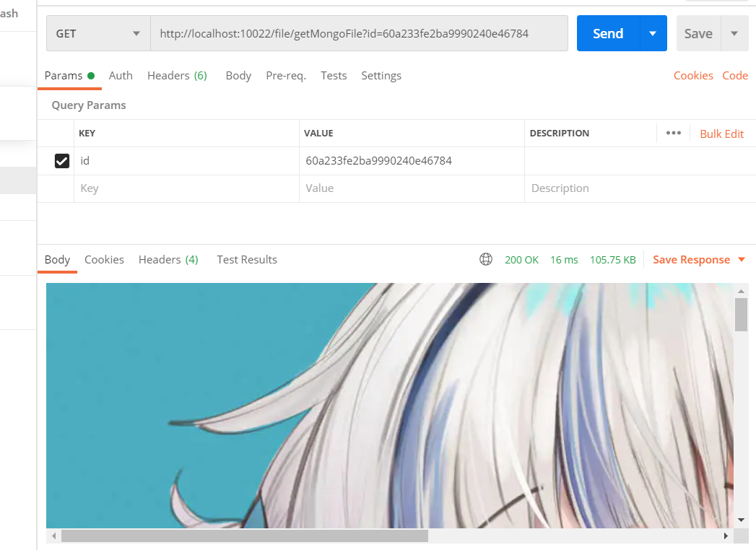
Task: Click the horizontal scrollbar thumb
Action: click(245, 536)
